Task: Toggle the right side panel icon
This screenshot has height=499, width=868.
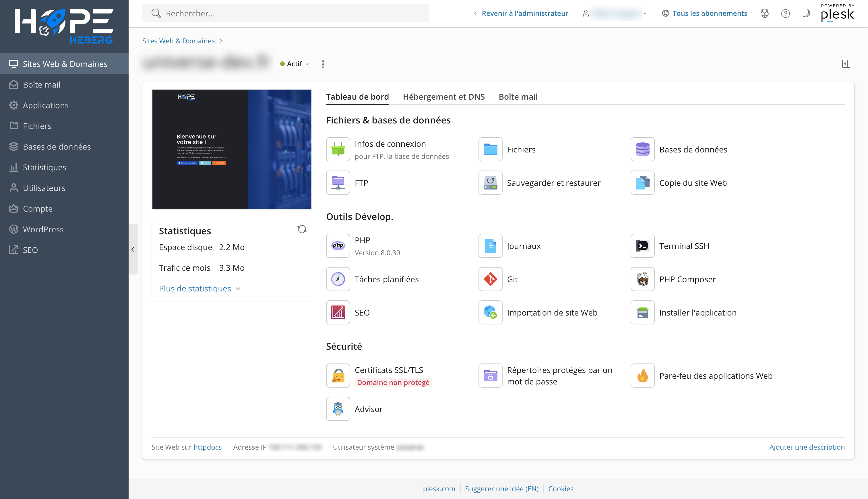Action: 846,64
